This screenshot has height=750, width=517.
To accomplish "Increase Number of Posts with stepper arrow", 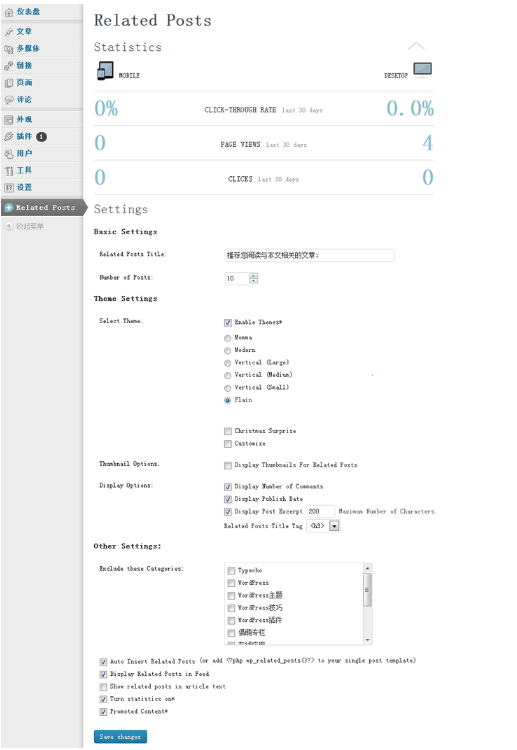I will click(253, 276).
